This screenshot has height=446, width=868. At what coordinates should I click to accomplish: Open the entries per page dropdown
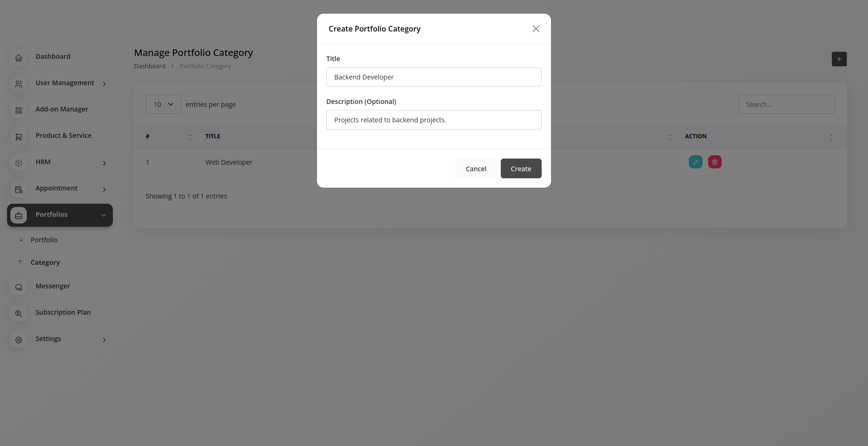click(163, 104)
